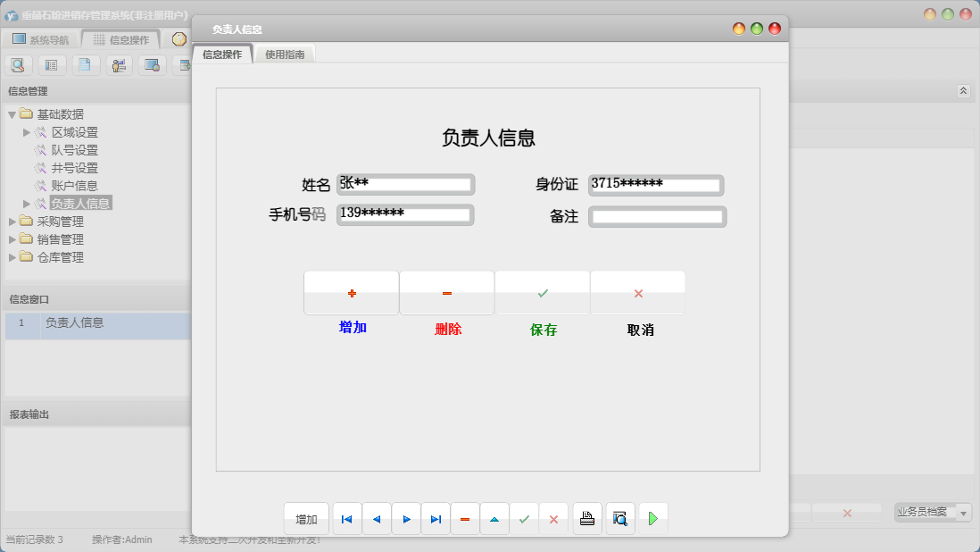Expand the 区域设置 tree node

click(27, 132)
